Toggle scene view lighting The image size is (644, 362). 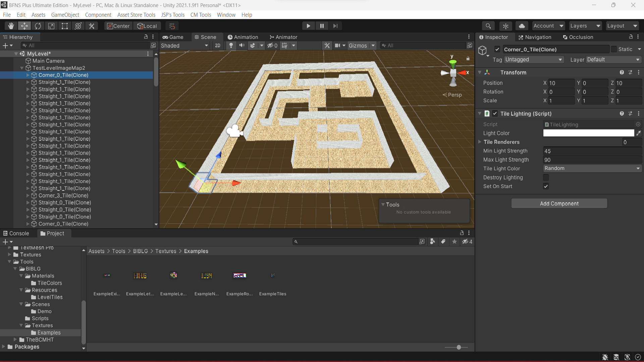tap(231, 46)
